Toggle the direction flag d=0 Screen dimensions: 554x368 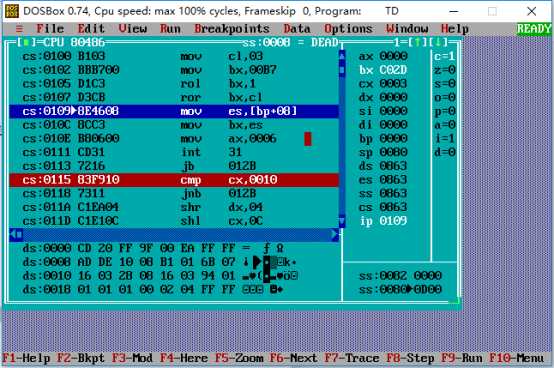(444, 152)
